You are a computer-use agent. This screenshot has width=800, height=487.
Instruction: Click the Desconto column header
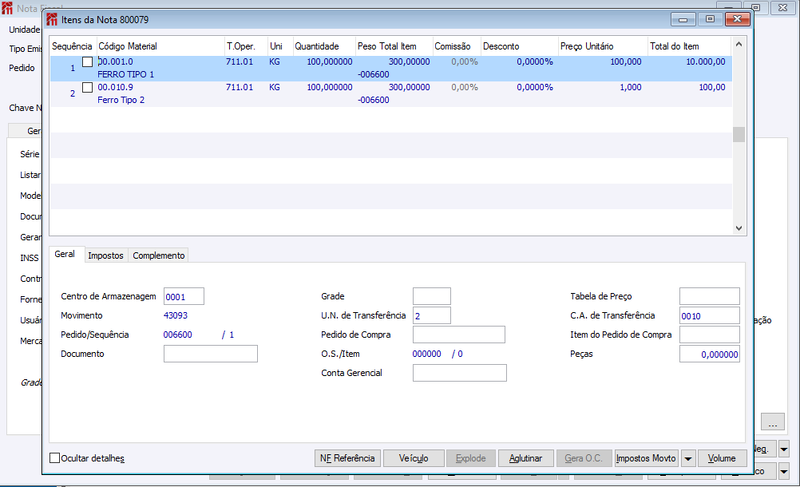519,46
